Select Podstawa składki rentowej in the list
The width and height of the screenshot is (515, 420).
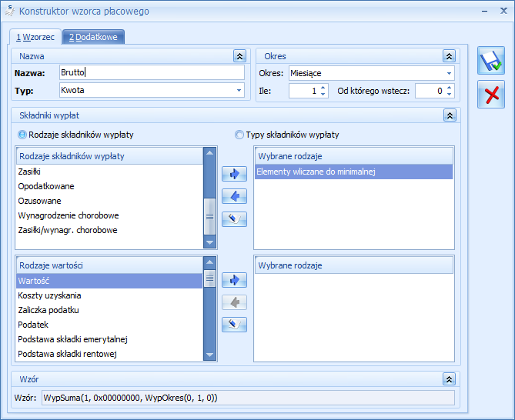(109, 354)
